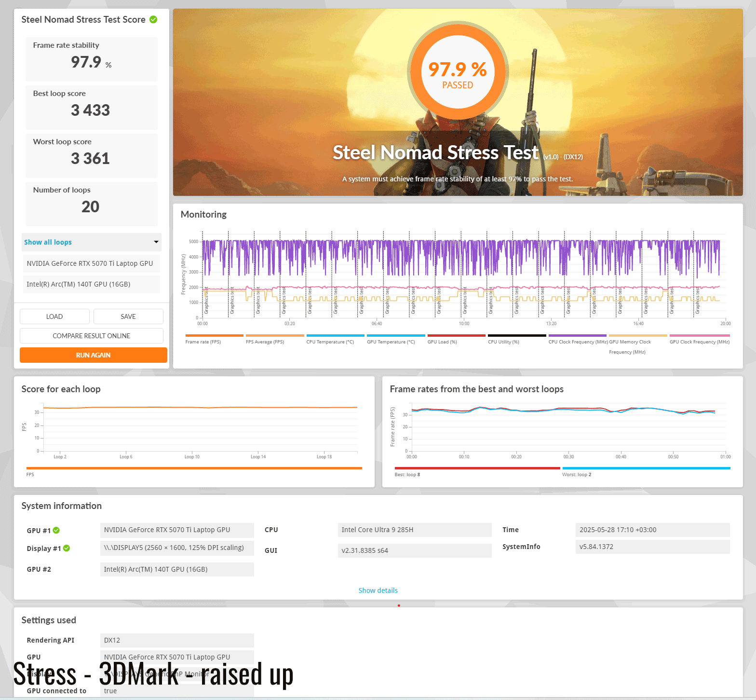Start the test again with RUN AGAIN
The height and width of the screenshot is (700, 756).
(x=94, y=355)
